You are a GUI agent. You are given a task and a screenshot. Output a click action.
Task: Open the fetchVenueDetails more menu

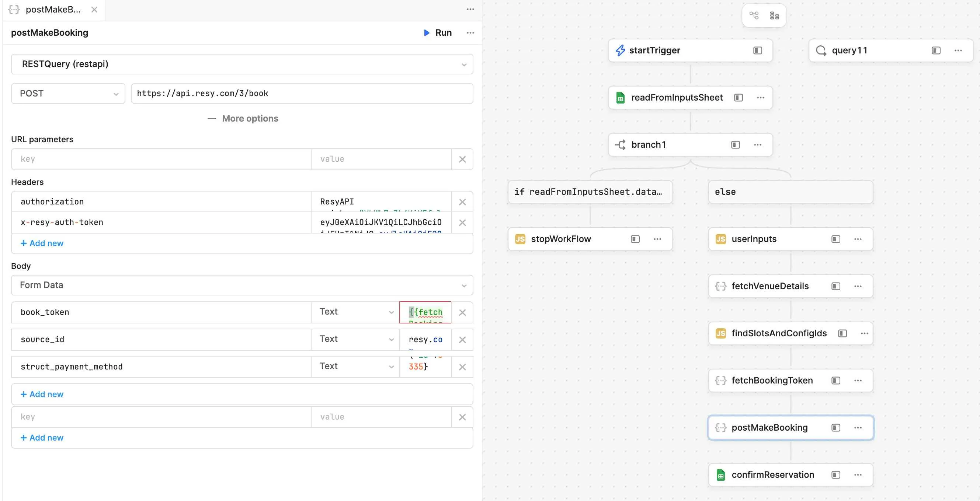[858, 286]
